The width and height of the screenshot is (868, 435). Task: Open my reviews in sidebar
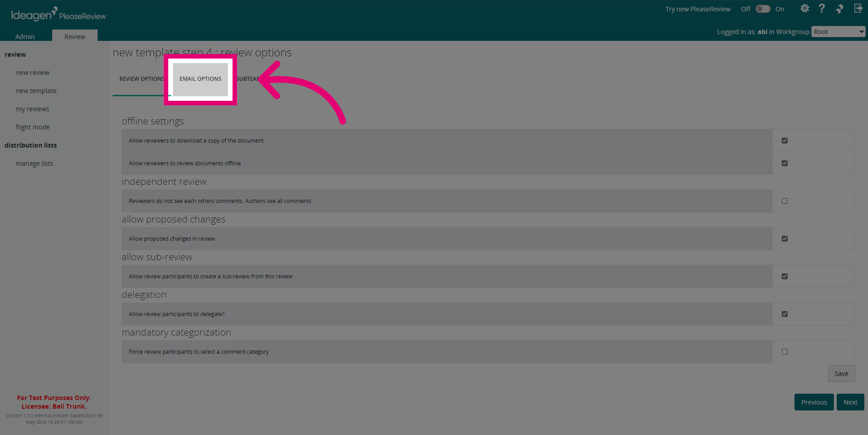pos(32,109)
